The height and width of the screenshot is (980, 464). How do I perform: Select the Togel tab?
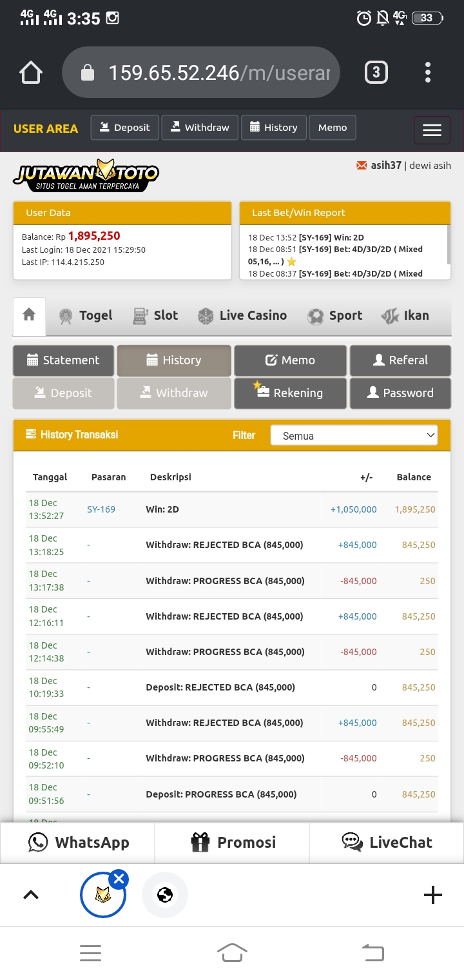coord(85,316)
